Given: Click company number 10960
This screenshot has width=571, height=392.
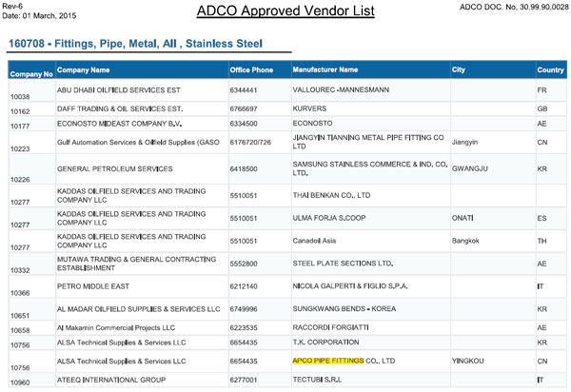Looking at the screenshot, I should click(x=20, y=382).
